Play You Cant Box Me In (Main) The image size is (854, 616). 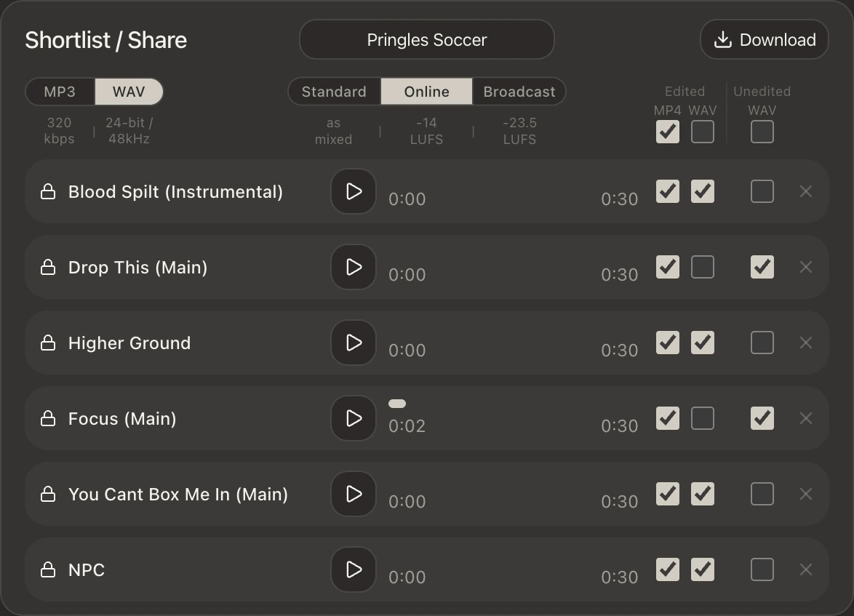[x=354, y=494]
